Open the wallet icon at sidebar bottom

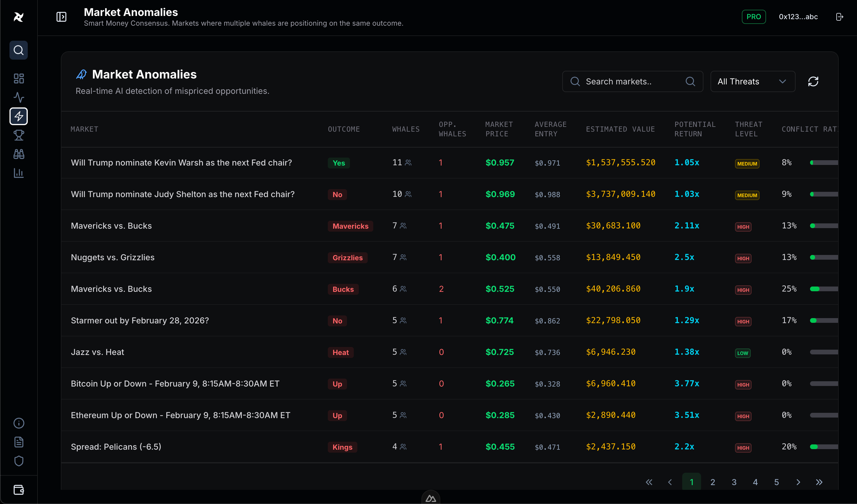click(19, 490)
